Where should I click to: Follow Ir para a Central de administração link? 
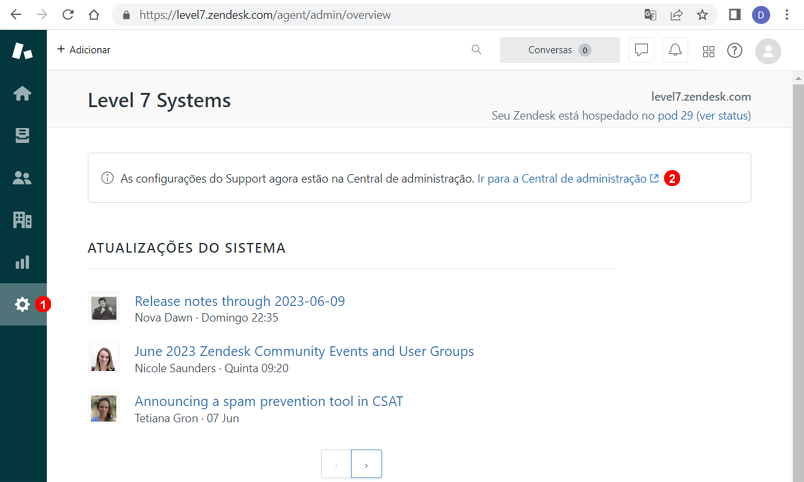coord(568,178)
